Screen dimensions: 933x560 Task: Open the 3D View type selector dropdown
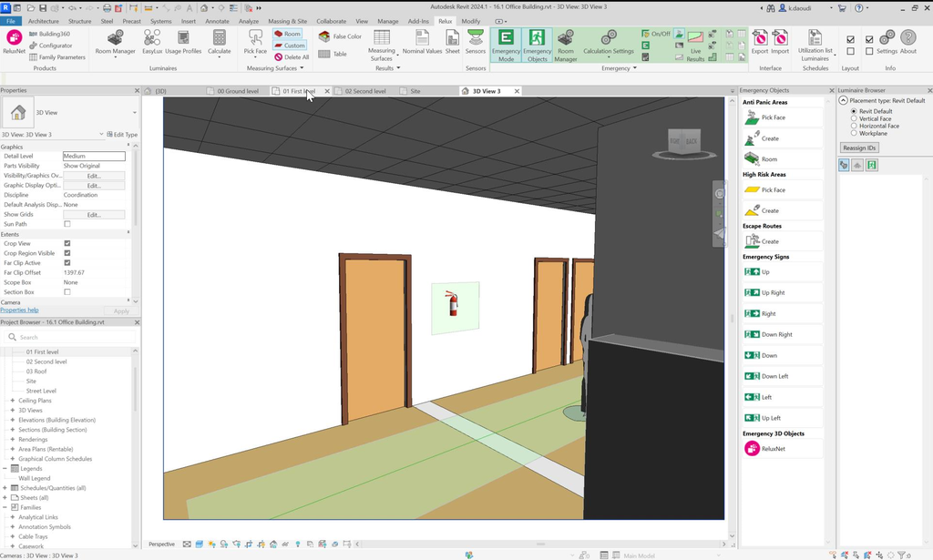pyautogui.click(x=135, y=113)
